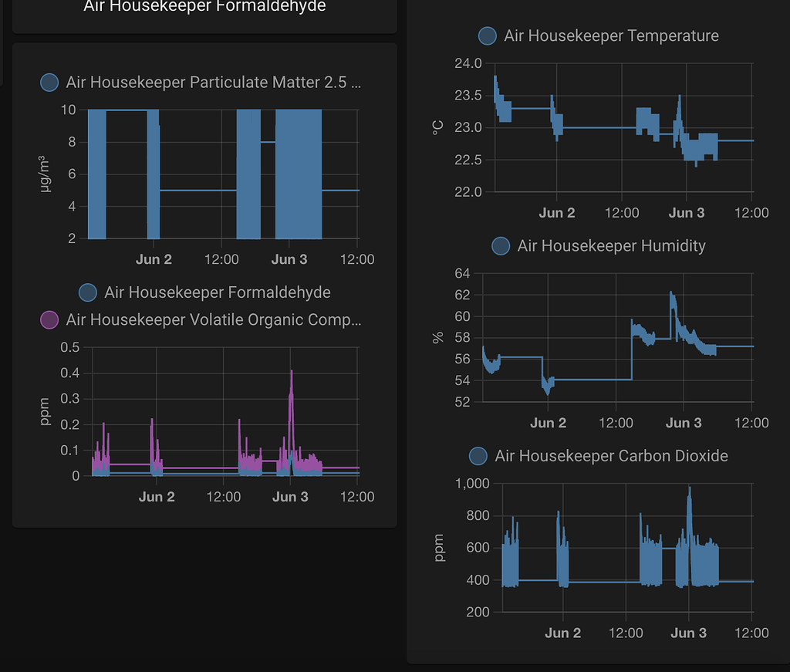The width and height of the screenshot is (790, 672).
Task: Click the Jun 2 label on temperature chart
Action: 557,213
